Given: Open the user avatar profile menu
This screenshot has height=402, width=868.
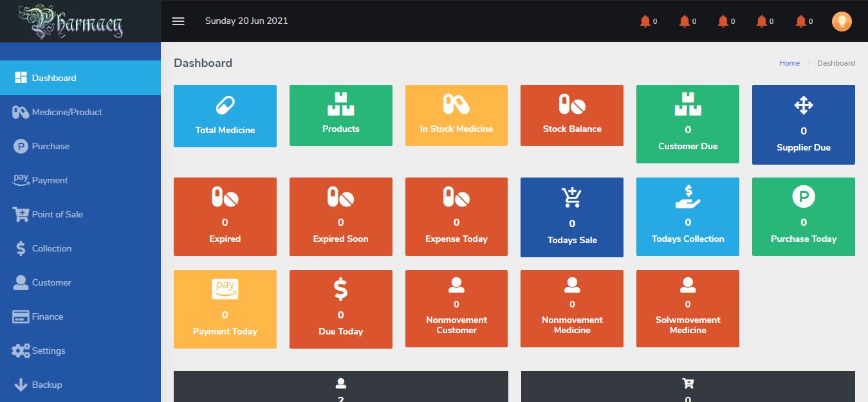Looking at the screenshot, I should (x=842, y=21).
